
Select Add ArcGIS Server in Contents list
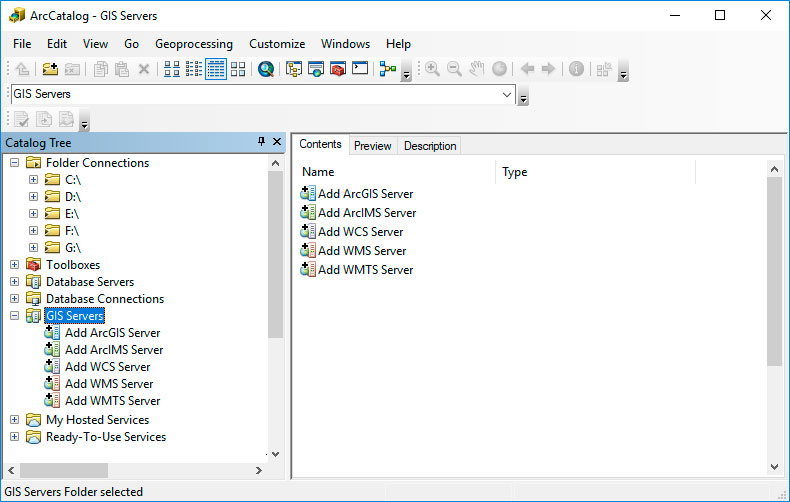(357, 194)
